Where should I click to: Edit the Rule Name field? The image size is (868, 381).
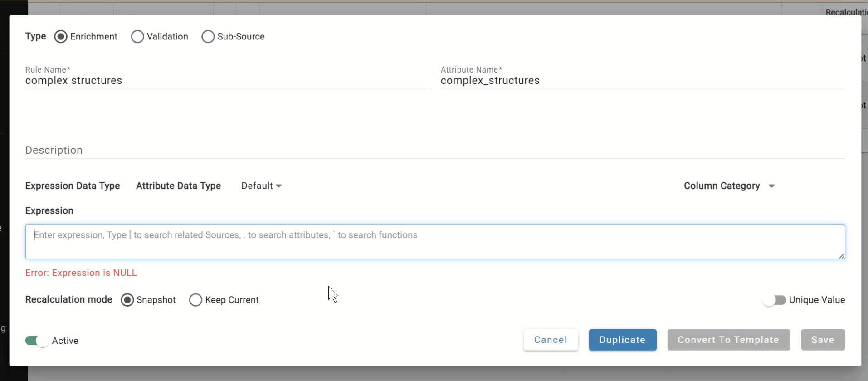point(181,81)
